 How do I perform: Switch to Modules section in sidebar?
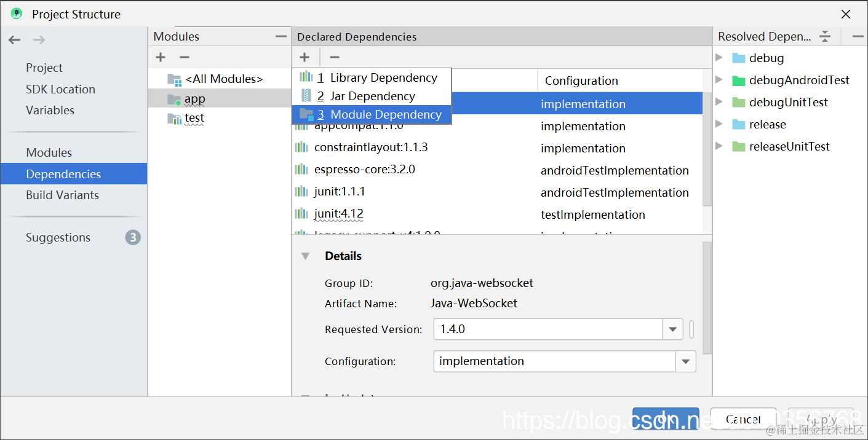(49, 152)
